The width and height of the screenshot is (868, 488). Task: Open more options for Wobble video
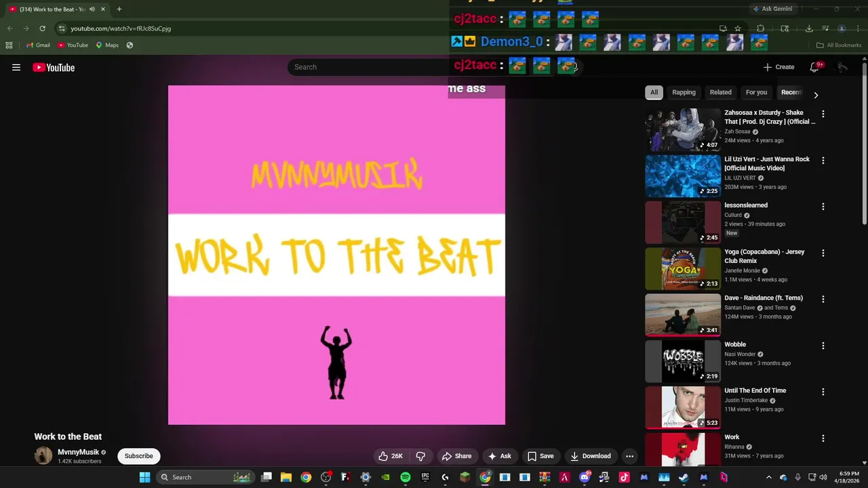823,346
